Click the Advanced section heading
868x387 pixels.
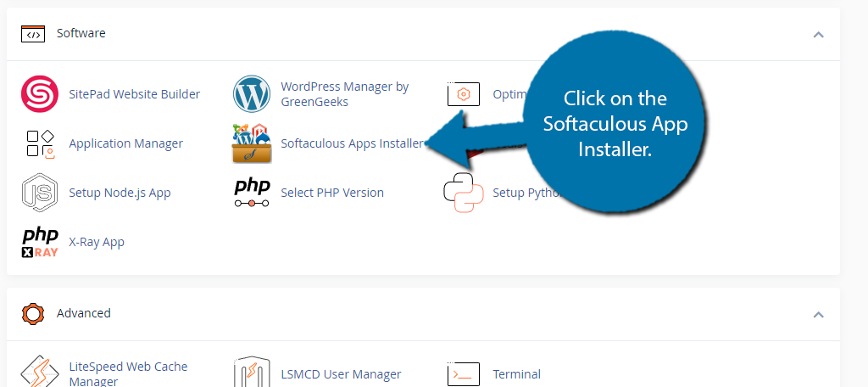point(84,313)
